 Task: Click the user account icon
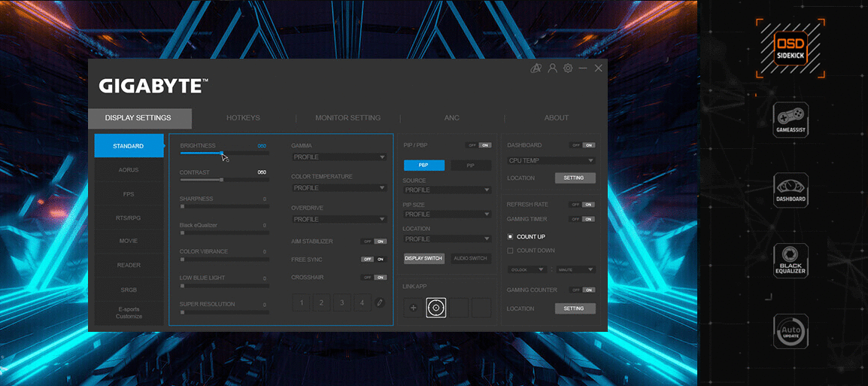[552, 68]
